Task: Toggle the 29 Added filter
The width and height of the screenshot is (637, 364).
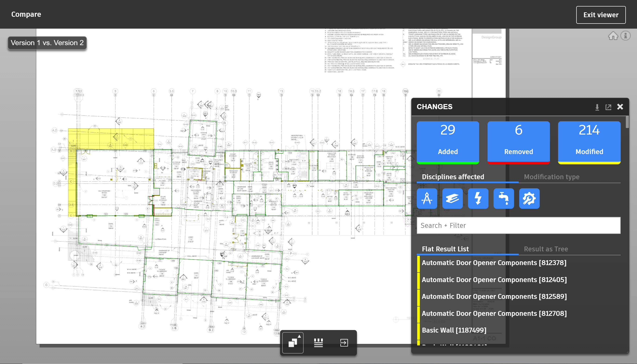Action: pos(448,142)
